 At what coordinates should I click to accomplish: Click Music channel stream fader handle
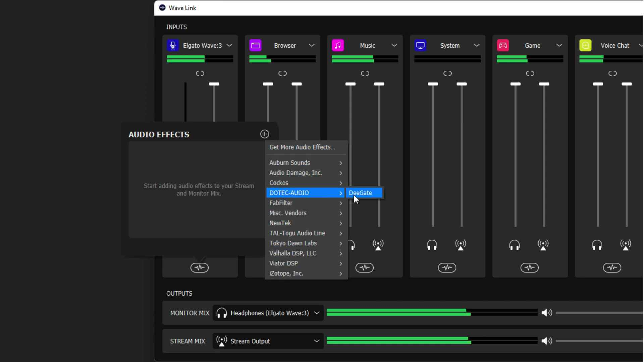pos(379,84)
